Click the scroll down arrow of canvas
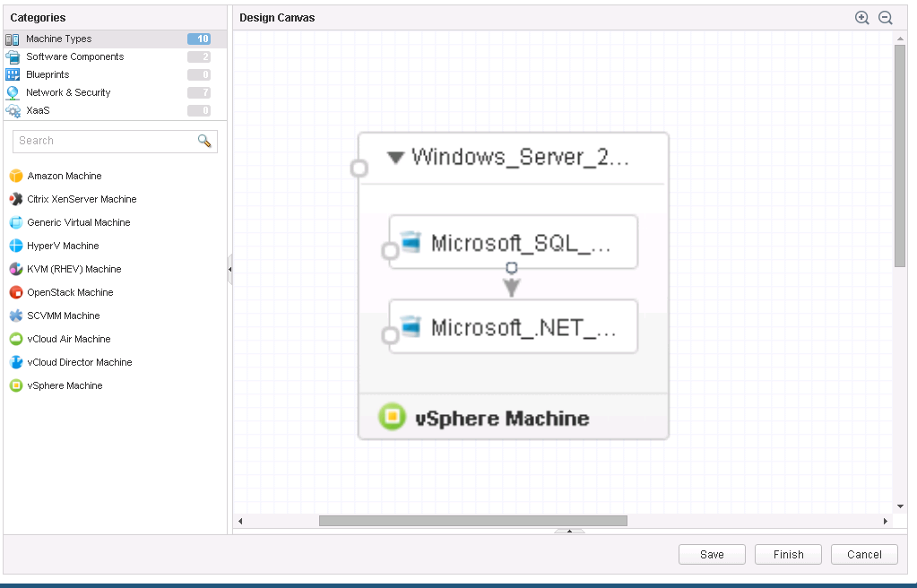Viewport: 917px width, 588px height. coord(900,506)
